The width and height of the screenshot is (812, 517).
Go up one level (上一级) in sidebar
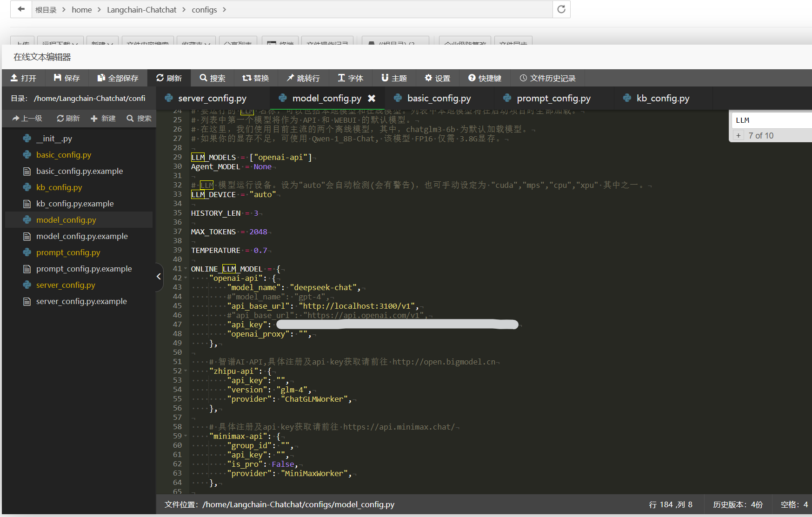[27, 119]
